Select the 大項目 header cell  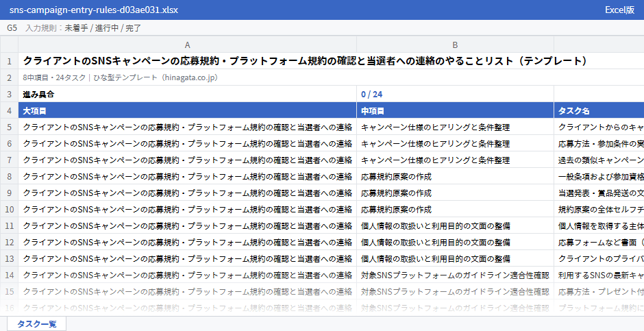[x=187, y=110]
